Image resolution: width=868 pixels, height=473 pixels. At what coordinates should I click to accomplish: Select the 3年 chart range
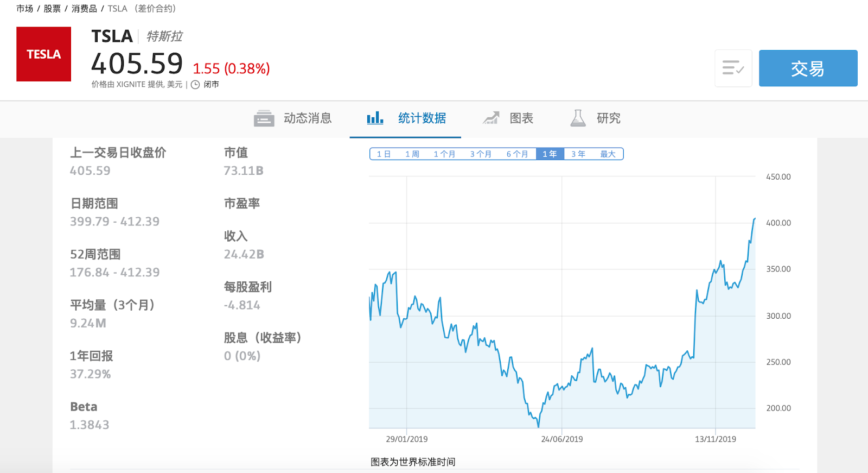click(x=578, y=154)
